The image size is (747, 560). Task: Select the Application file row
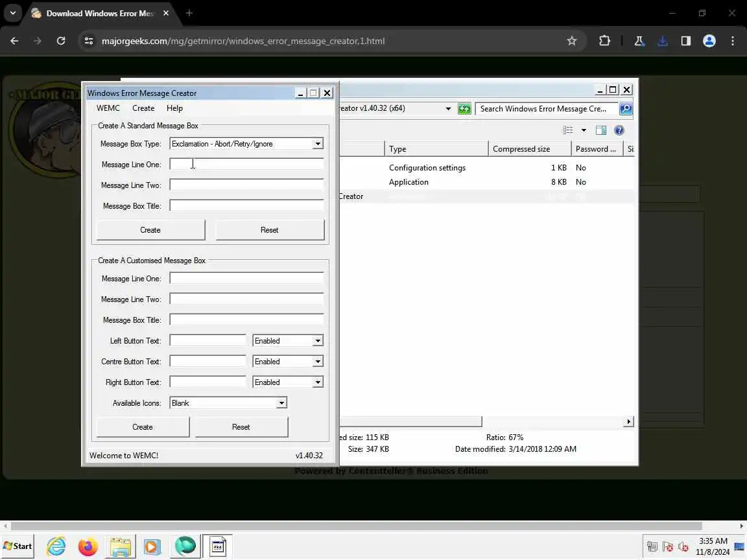pyautogui.click(x=486, y=182)
